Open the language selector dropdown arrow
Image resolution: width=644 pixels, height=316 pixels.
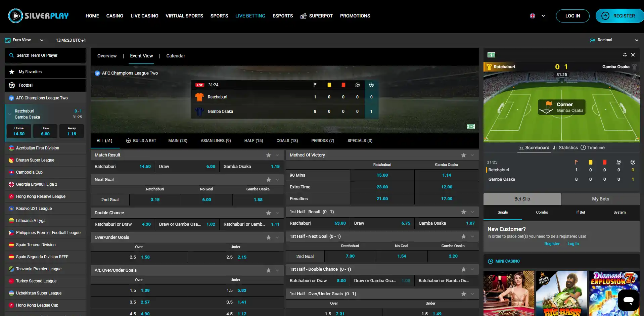(543, 16)
